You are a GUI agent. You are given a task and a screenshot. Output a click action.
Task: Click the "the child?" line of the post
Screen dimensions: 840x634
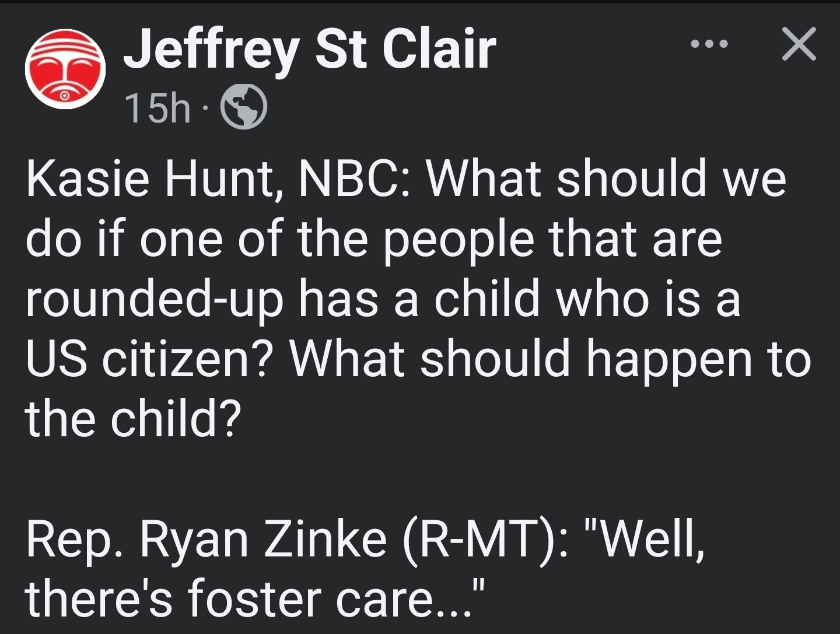point(132,419)
